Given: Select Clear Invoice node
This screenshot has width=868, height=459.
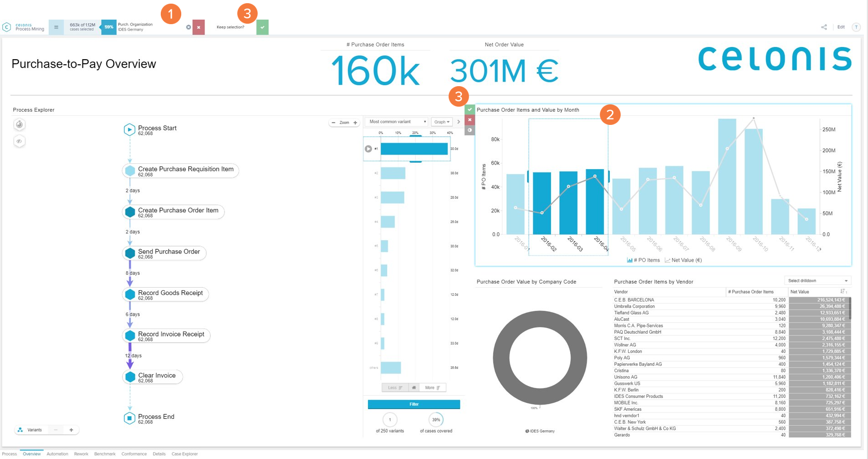Looking at the screenshot, I should 152,377.
